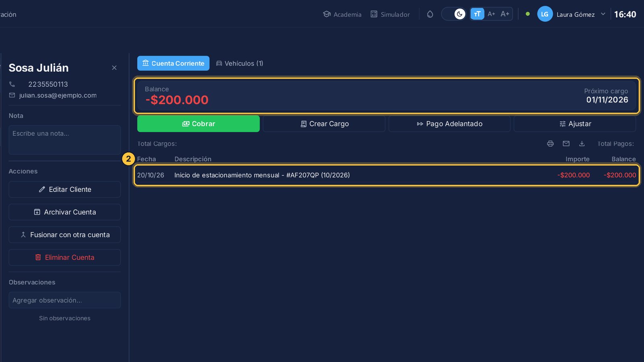The height and width of the screenshot is (362, 644).
Task: Open the Academia section
Action: pyautogui.click(x=342, y=14)
